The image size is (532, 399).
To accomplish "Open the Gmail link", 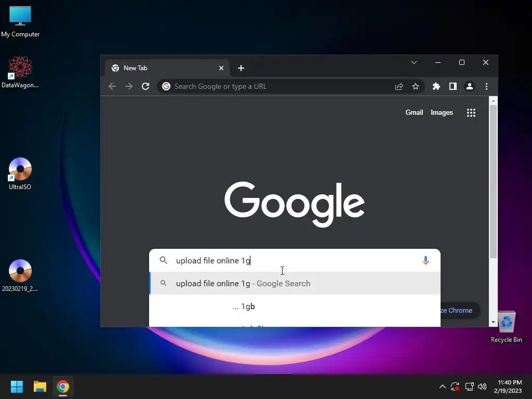I will point(414,113).
